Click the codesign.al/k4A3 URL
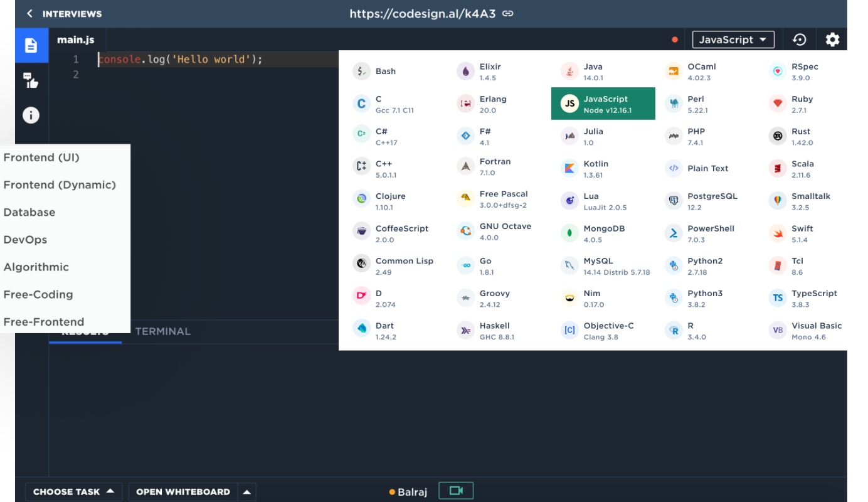This screenshot has height=502, width=868. click(423, 13)
